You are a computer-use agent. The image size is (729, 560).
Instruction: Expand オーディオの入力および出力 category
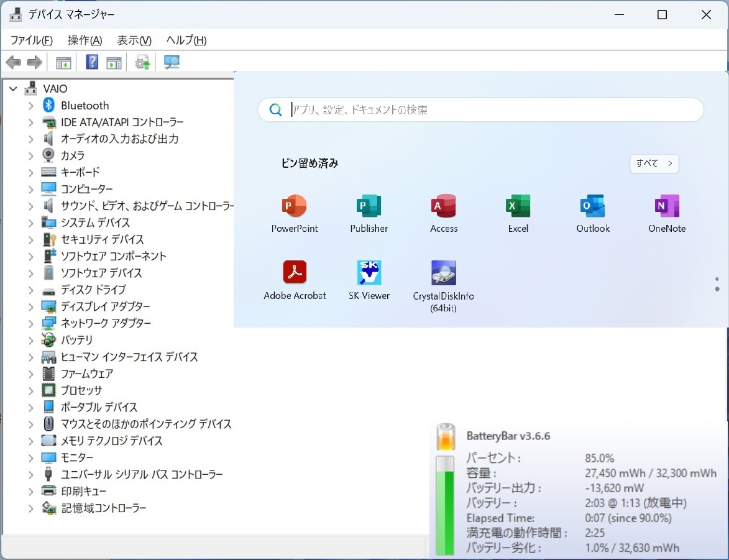30,139
